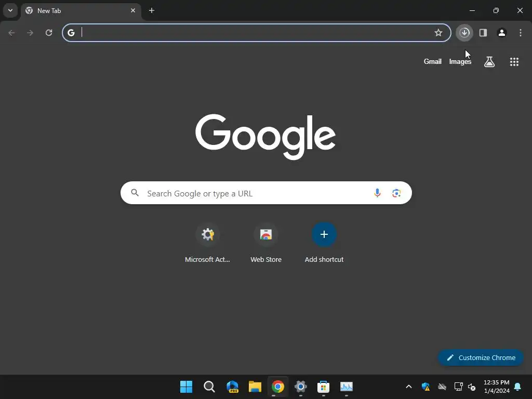
Task: Click the back navigation arrow
Action: coord(11,33)
